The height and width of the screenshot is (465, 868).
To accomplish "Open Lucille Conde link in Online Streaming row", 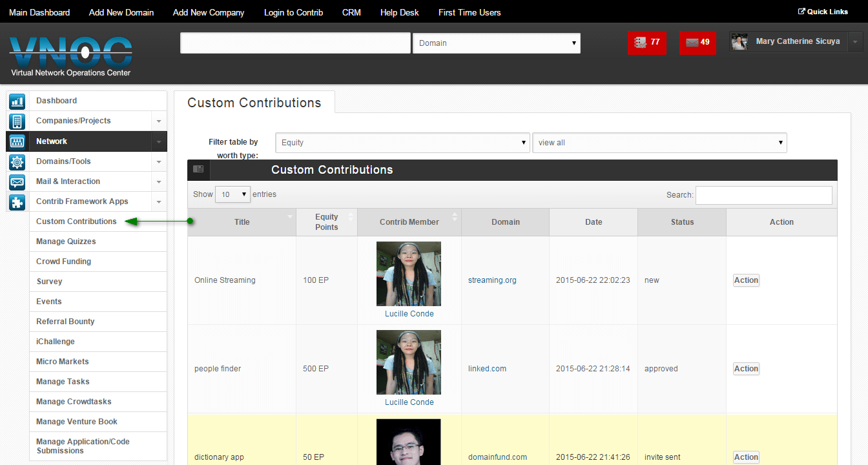I will 409,314.
